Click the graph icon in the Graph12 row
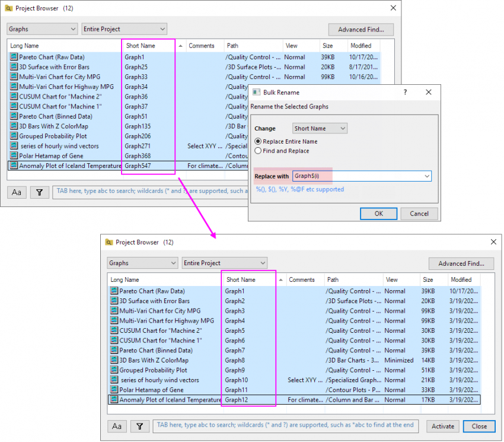This screenshot has height=442, width=504. (x=114, y=400)
